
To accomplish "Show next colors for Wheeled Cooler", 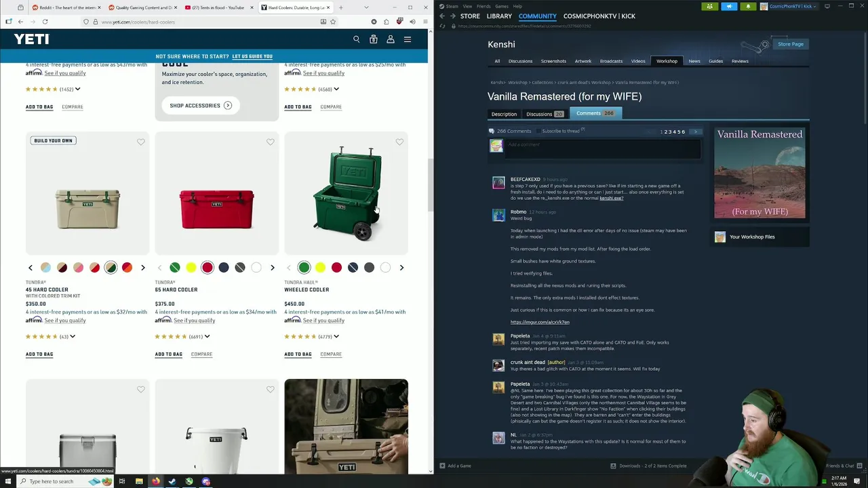I will tap(401, 268).
